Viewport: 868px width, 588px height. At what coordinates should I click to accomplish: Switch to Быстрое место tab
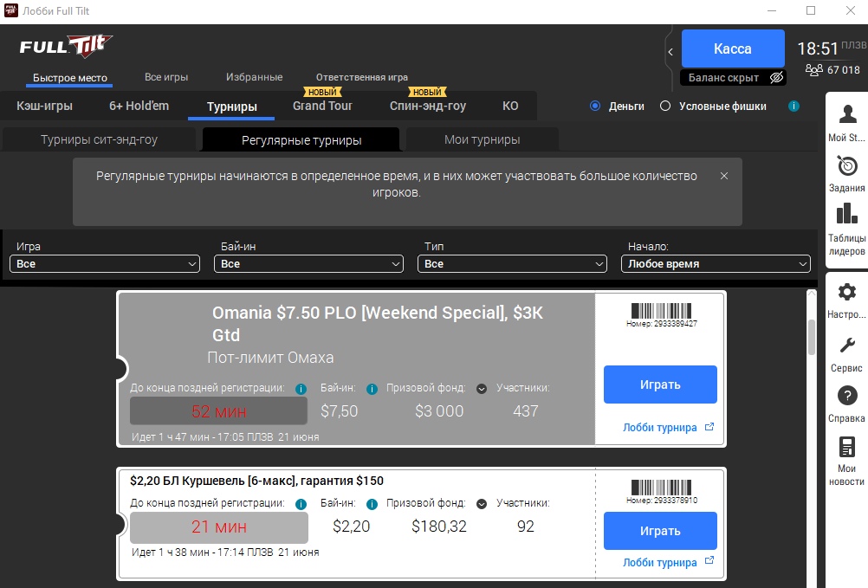(x=70, y=78)
